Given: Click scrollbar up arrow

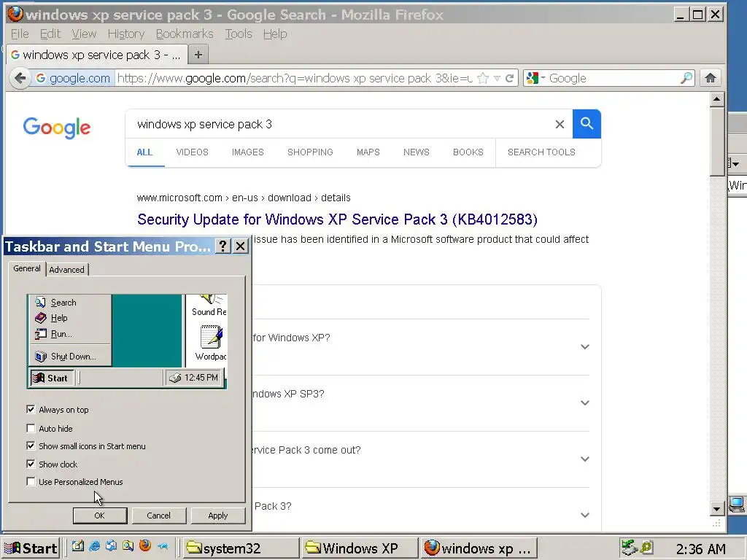Looking at the screenshot, I should [716, 99].
